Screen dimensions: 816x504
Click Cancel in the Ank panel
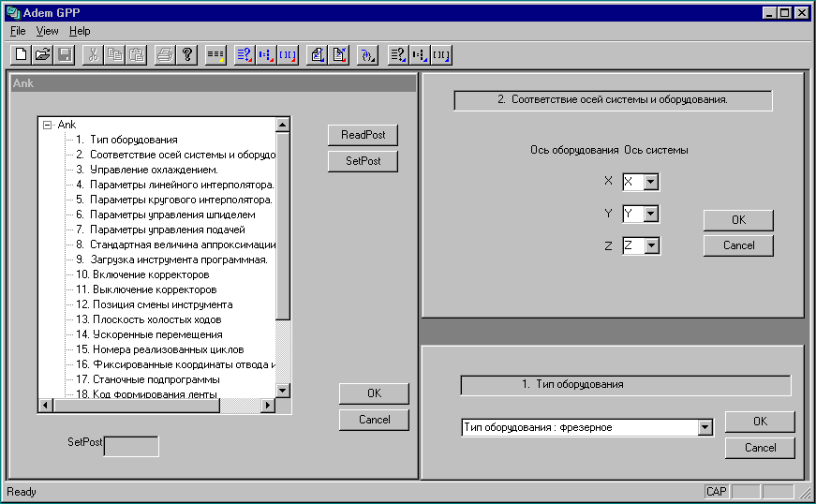click(374, 420)
